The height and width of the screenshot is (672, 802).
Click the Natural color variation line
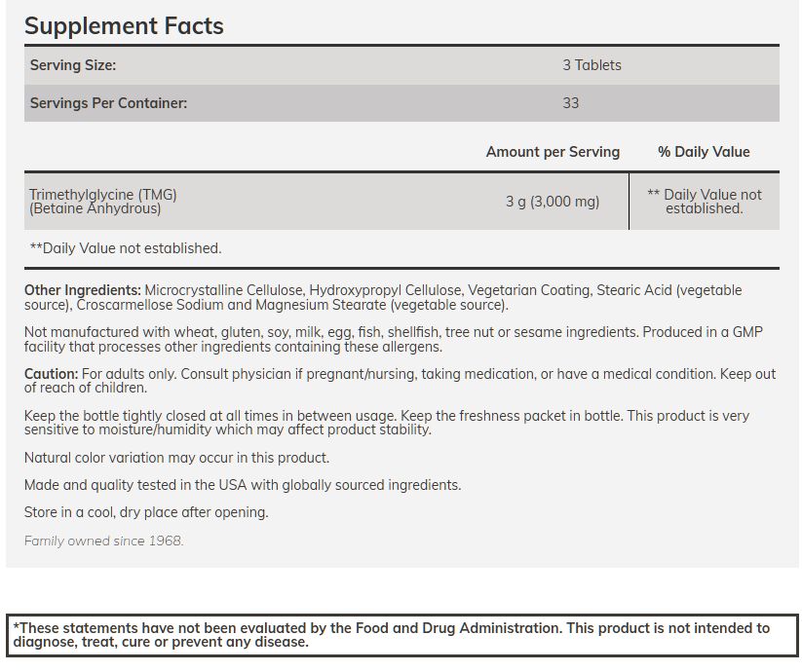tap(176, 458)
